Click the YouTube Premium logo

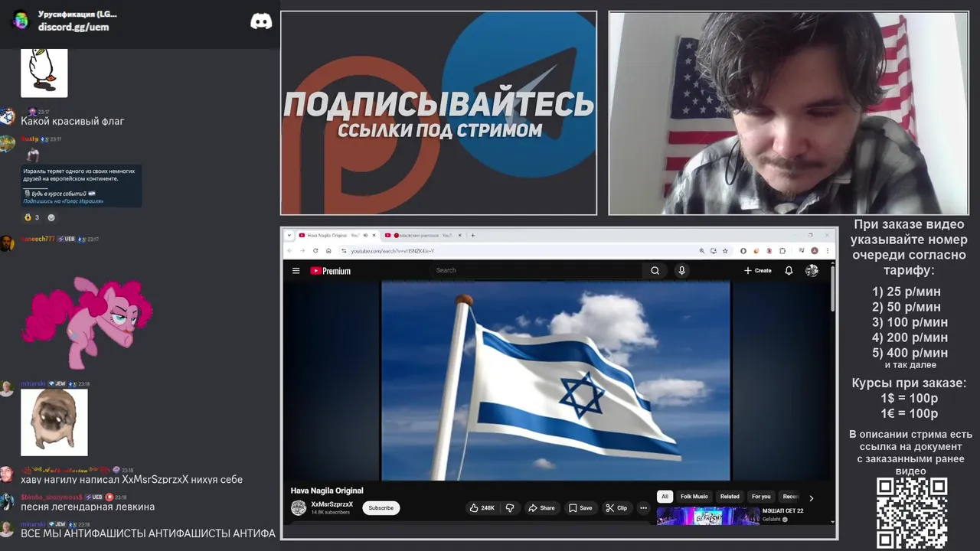(330, 270)
